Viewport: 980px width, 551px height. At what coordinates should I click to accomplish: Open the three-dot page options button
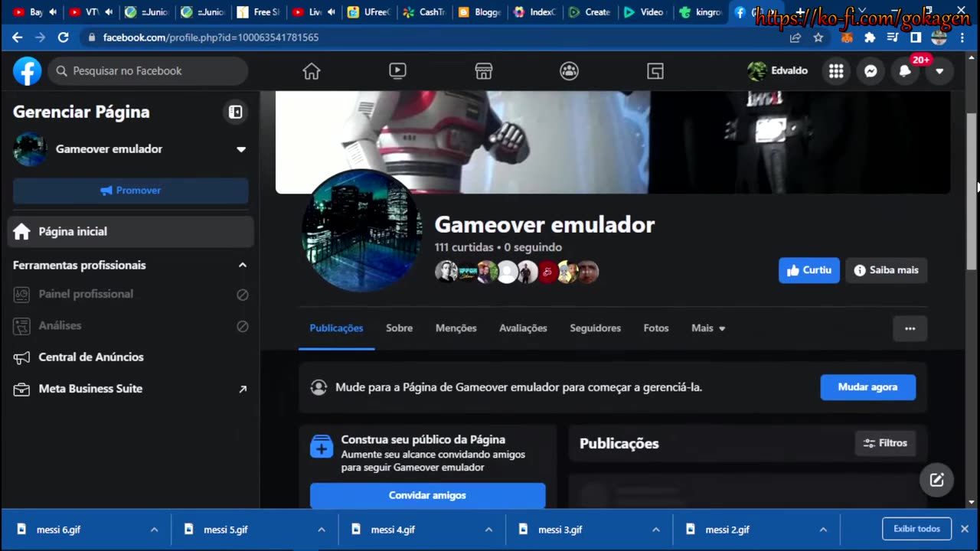pos(910,328)
